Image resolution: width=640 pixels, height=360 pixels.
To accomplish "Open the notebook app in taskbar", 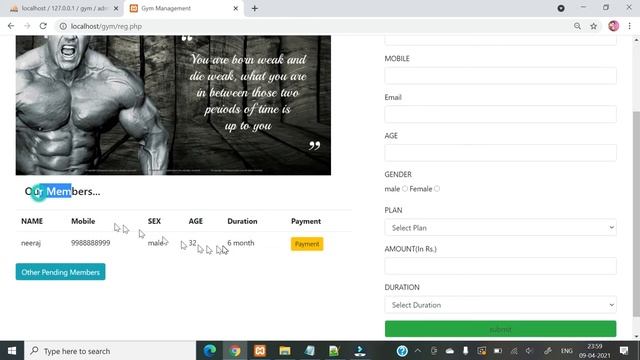I will [310, 351].
